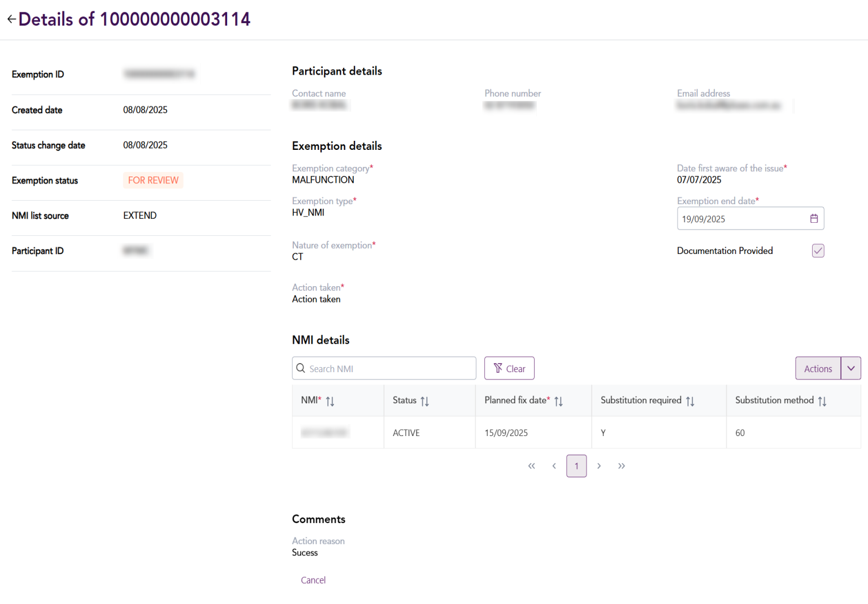Focus the Search NMI input field

[x=390, y=368]
